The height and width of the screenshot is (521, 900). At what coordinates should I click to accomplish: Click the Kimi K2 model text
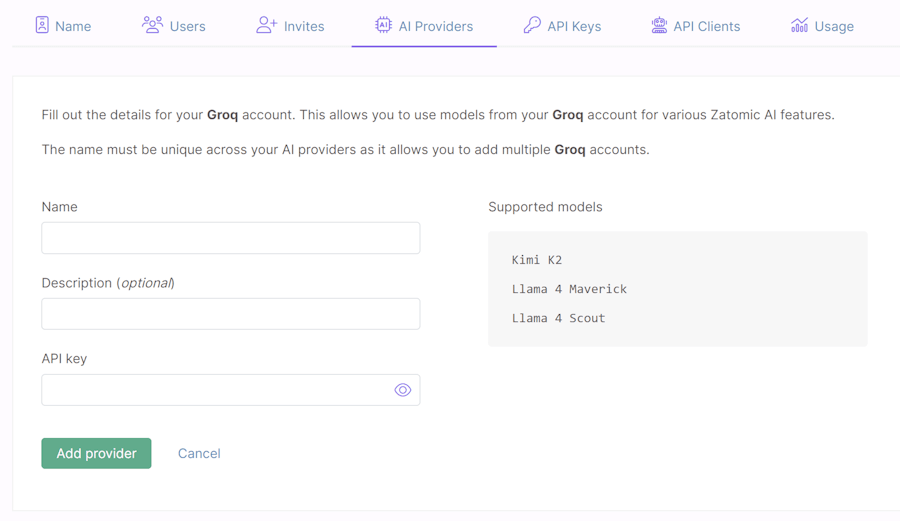coord(537,260)
